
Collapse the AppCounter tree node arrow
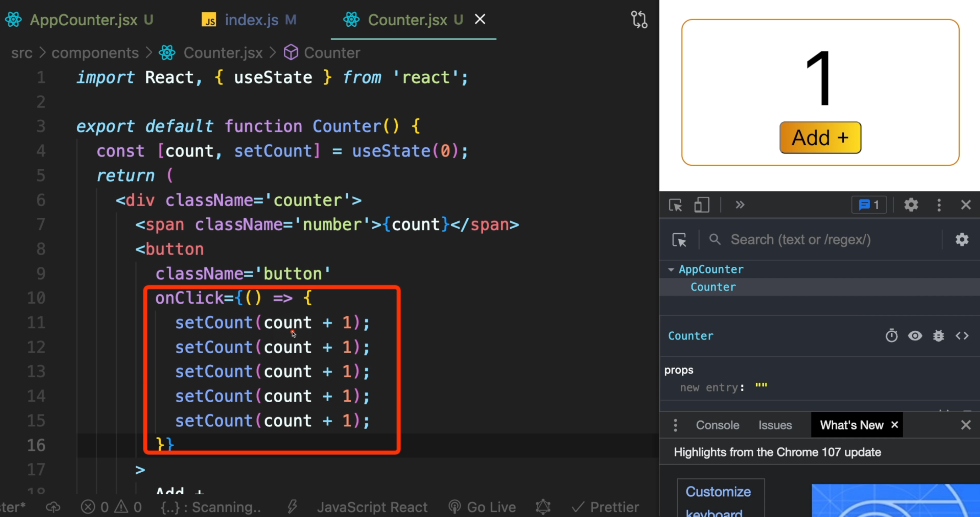671,270
